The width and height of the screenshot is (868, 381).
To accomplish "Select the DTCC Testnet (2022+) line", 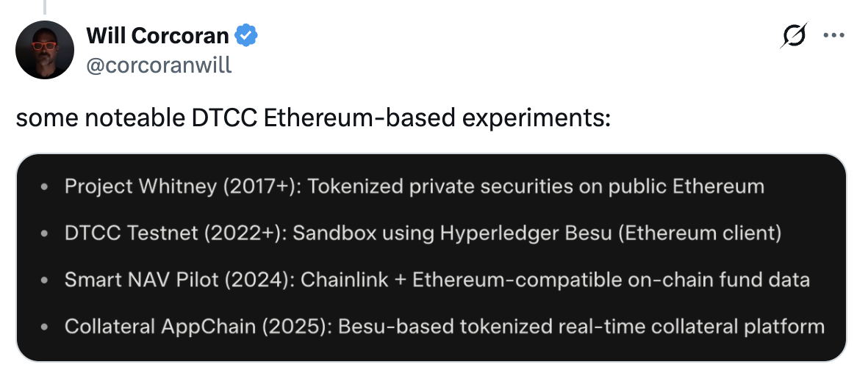I will pyautogui.click(x=423, y=233).
